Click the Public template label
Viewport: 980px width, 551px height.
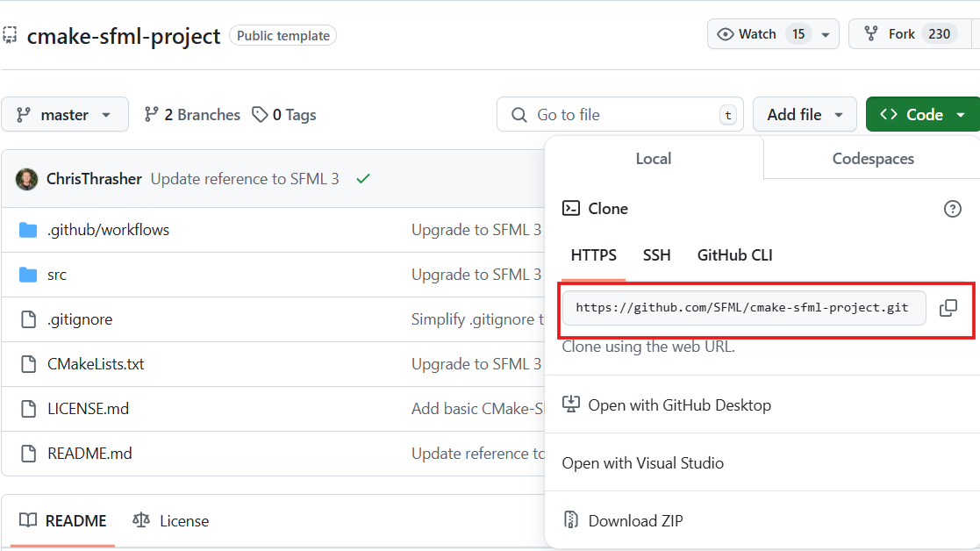283,36
